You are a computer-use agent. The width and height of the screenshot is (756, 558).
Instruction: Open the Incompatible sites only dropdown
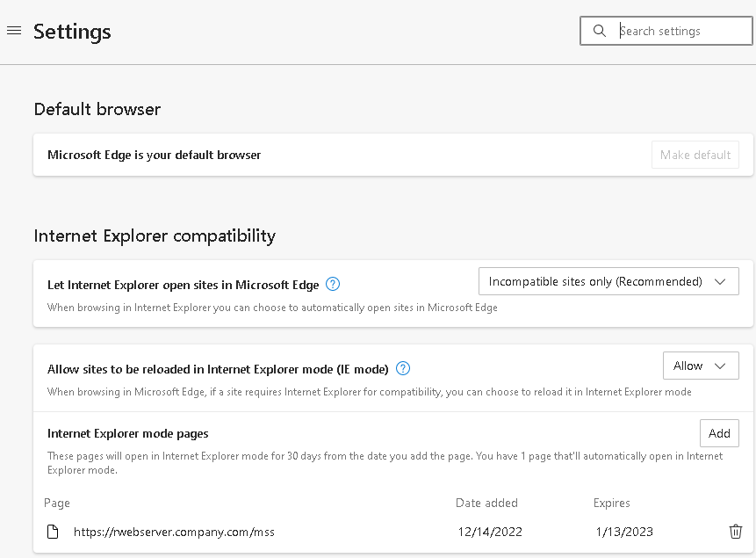[x=608, y=281]
